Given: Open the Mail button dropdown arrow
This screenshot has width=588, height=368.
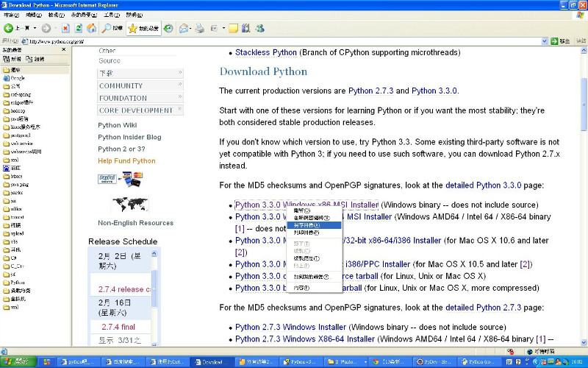Looking at the screenshot, I should pos(190,28).
